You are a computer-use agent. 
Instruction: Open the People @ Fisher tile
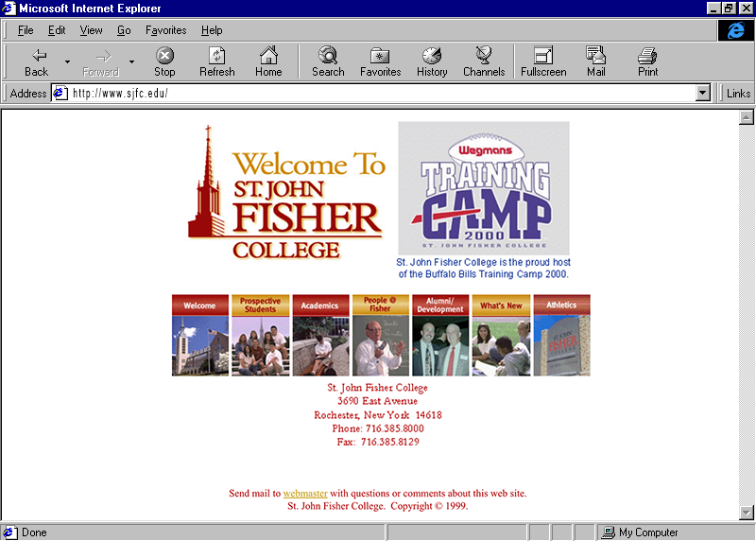381,335
